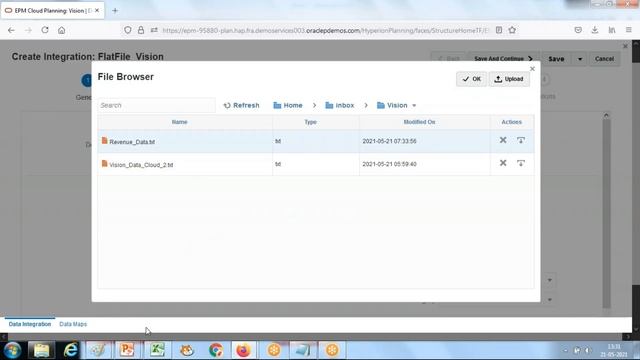
Task: Sort files by the Type column header
Action: (310, 122)
